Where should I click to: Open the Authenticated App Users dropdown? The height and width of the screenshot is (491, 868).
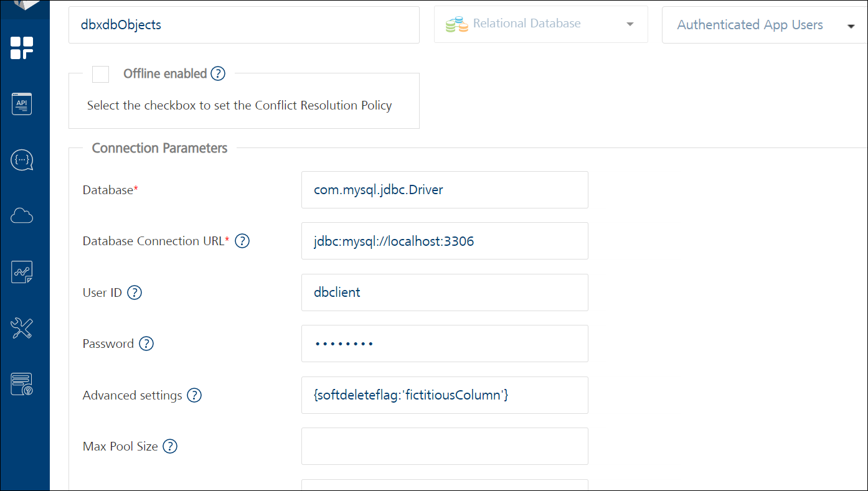pyautogui.click(x=765, y=25)
